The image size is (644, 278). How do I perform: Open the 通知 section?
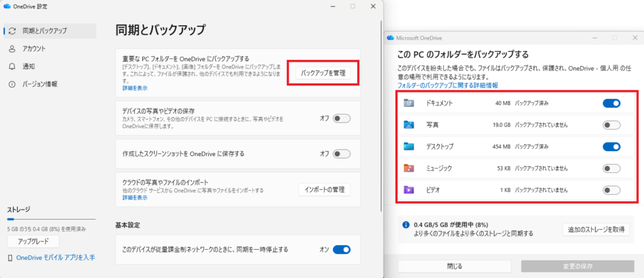pos(50,66)
